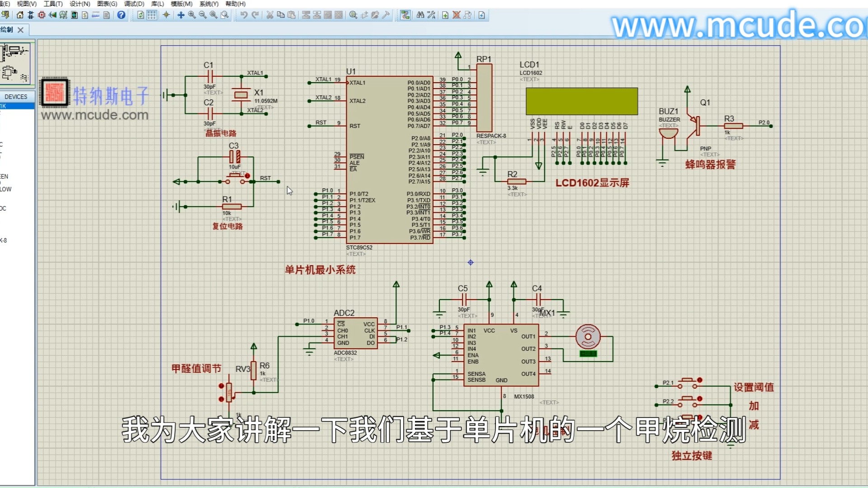Image resolution: width=868 pixels, height=488 pixels.
Task: Open the Gerber Viewer icon
Action: tap(63, 15)
